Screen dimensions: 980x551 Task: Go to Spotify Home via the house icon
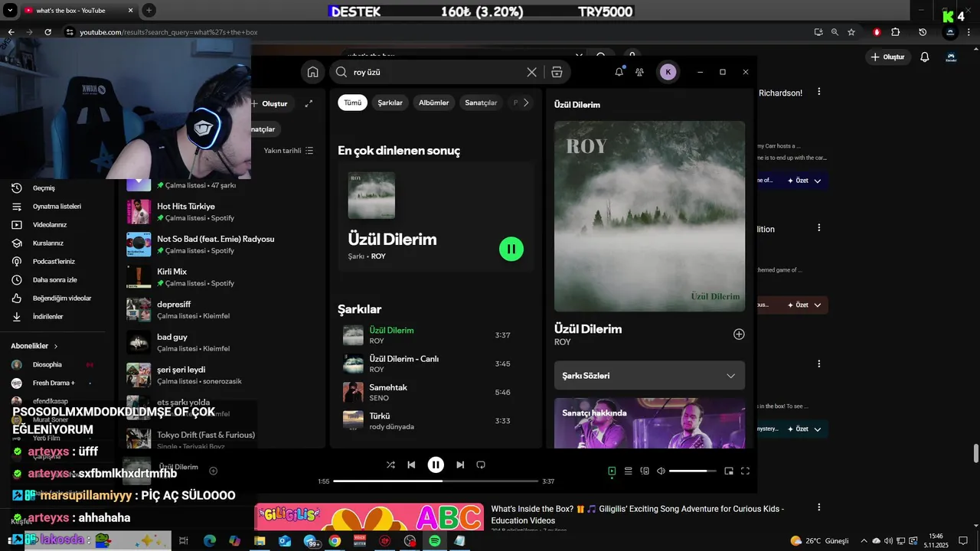(312, 72)
